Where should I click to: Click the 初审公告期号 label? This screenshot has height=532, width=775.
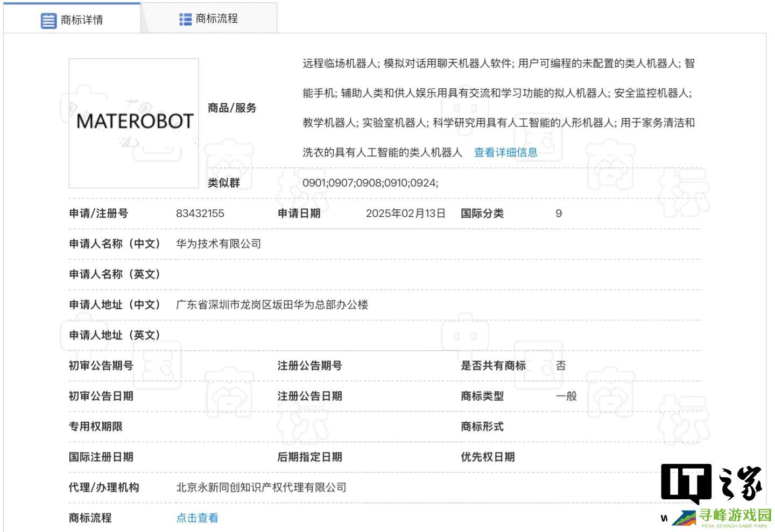click(101, 366)
